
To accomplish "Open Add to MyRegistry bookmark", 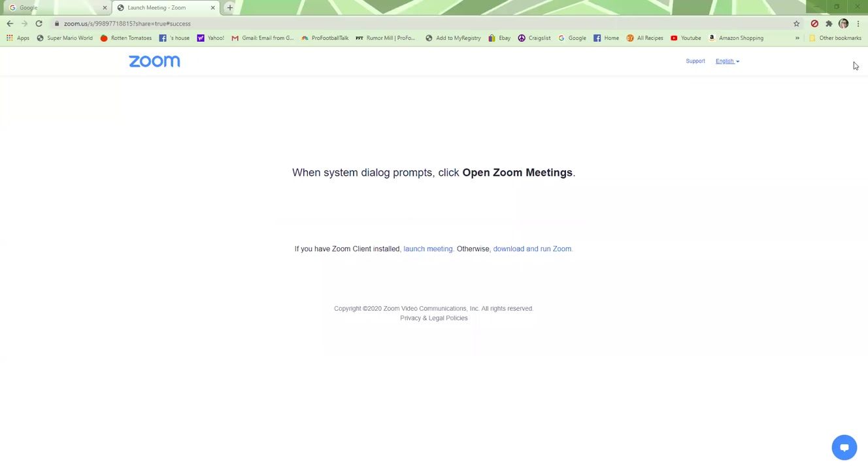I will 452,38.
